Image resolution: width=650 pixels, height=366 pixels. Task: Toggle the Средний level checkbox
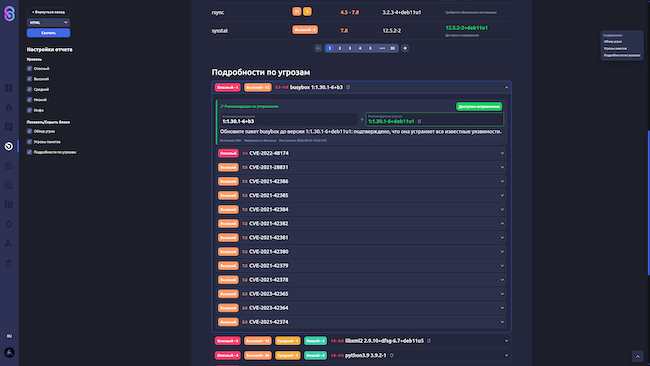[29, 89]
